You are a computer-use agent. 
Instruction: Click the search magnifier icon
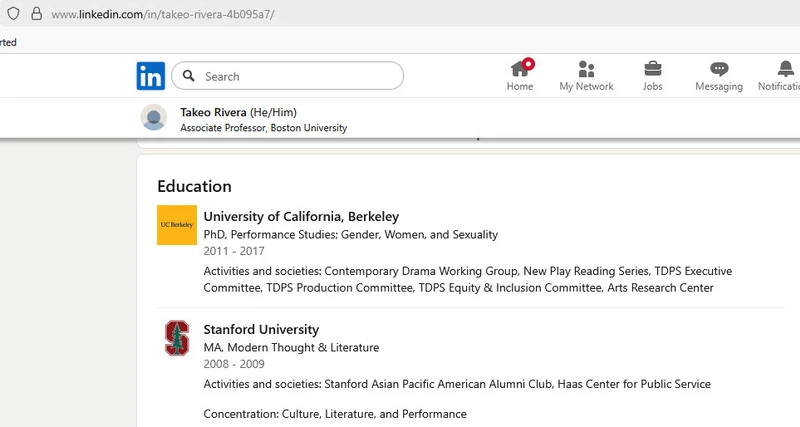(x=189, y=76)
